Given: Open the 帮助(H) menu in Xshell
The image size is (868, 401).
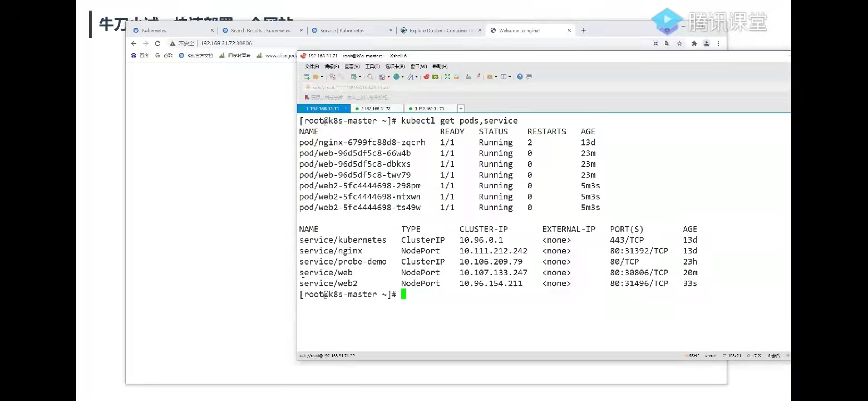Looking at the screenshot, I should (x=440, y=66).
